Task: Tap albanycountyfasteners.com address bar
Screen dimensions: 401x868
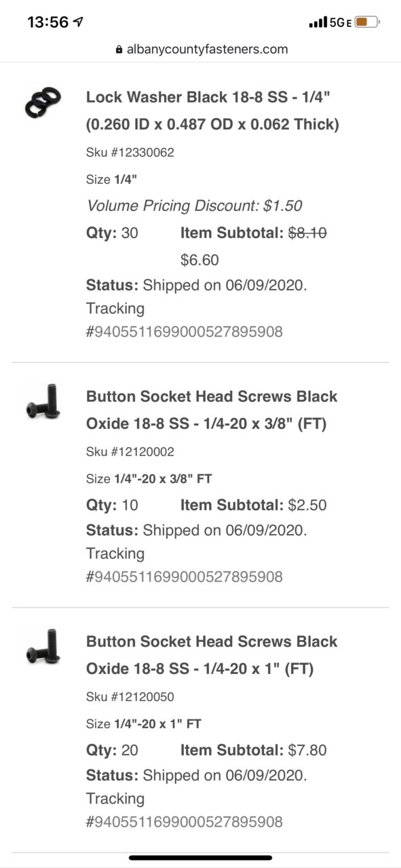Action: 202,50
